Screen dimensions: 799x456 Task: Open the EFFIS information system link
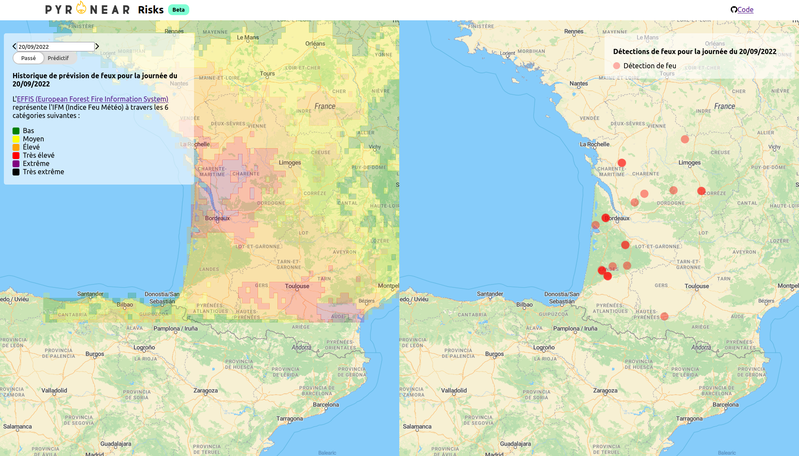pos(92,99)
